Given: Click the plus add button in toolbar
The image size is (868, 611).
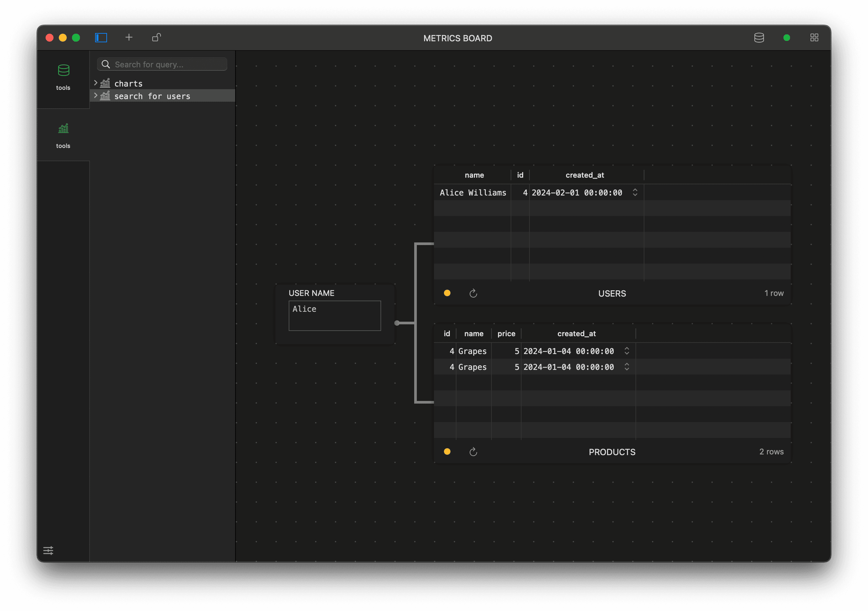Looking at the screenshot, I should tap(129, 37).
